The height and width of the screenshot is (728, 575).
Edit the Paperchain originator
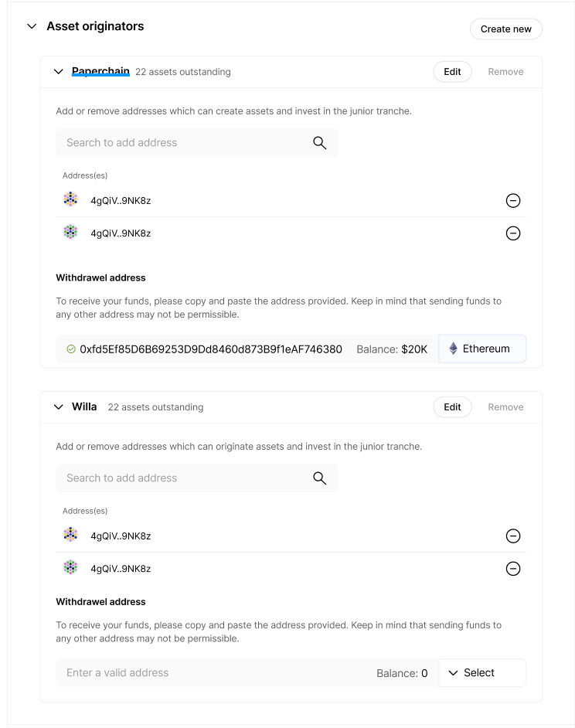point(452,71)
